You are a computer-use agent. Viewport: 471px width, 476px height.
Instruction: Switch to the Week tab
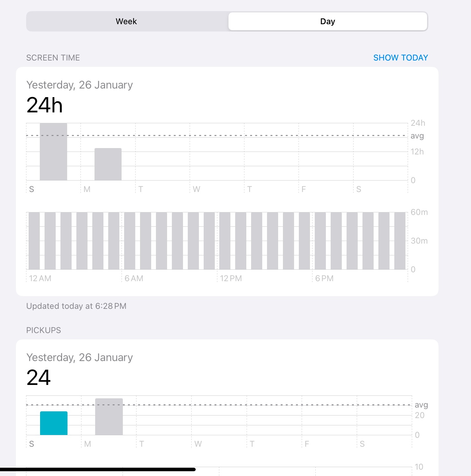[x=126, y=21]
